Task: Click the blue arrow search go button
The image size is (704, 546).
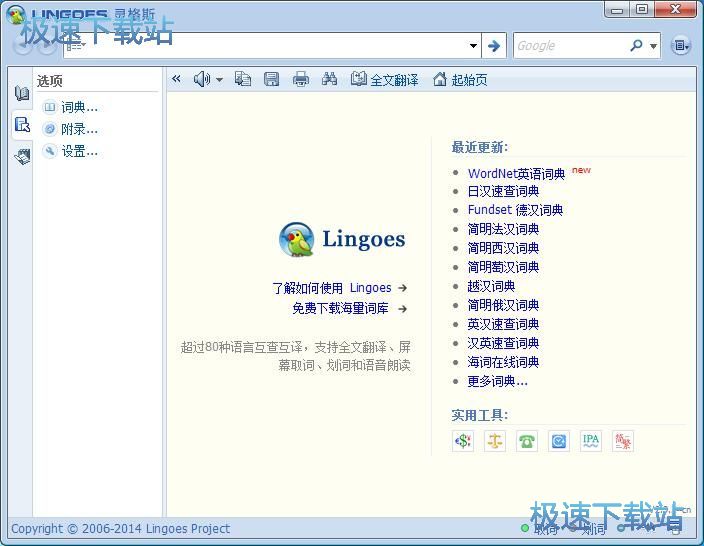Action: (x=494, y=45)
